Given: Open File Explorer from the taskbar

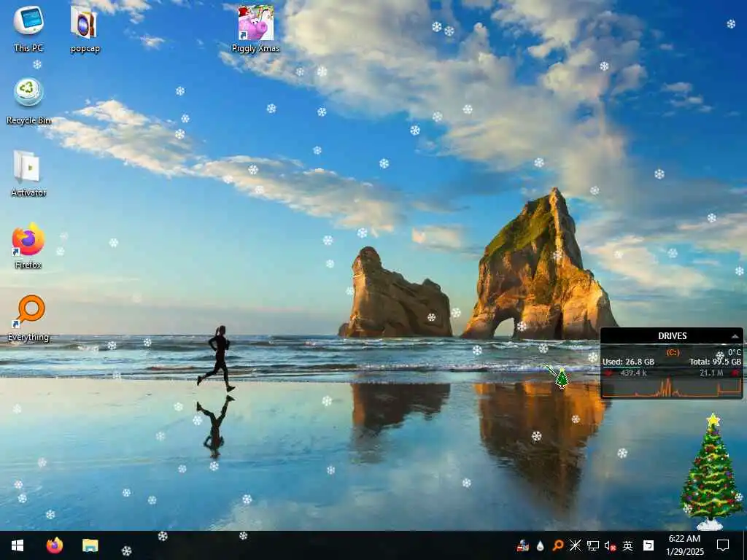Looking at the screenshot, I should [90, 545].
